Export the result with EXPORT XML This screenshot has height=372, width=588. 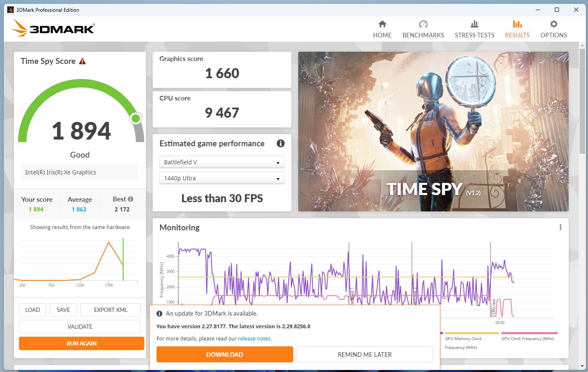pos(111,310)
